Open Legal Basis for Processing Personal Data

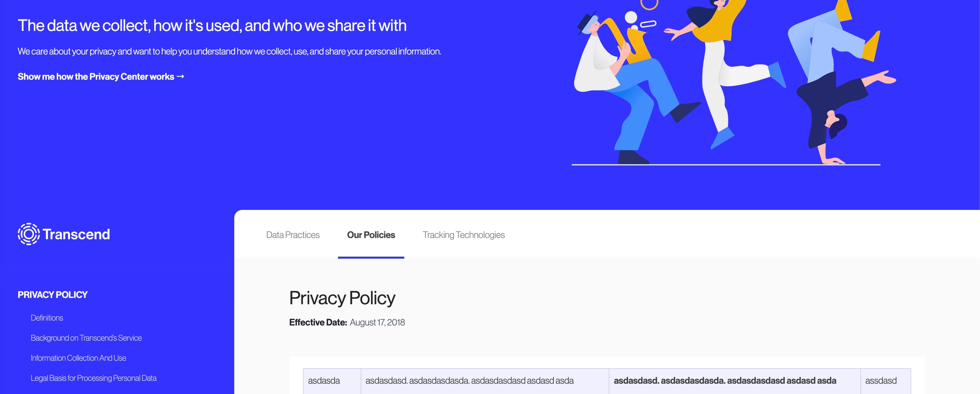93,378
